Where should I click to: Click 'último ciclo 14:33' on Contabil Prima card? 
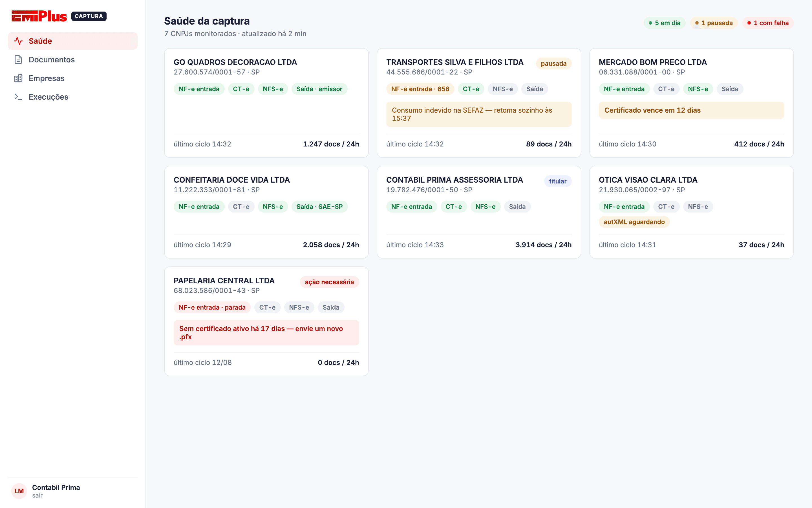(x=415, y=245)
